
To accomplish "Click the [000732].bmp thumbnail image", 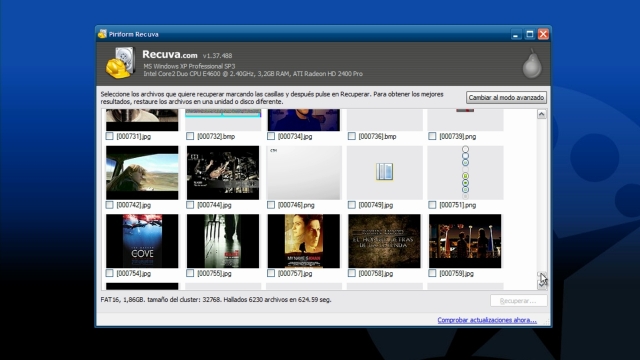I will click(x=223, y=120).
